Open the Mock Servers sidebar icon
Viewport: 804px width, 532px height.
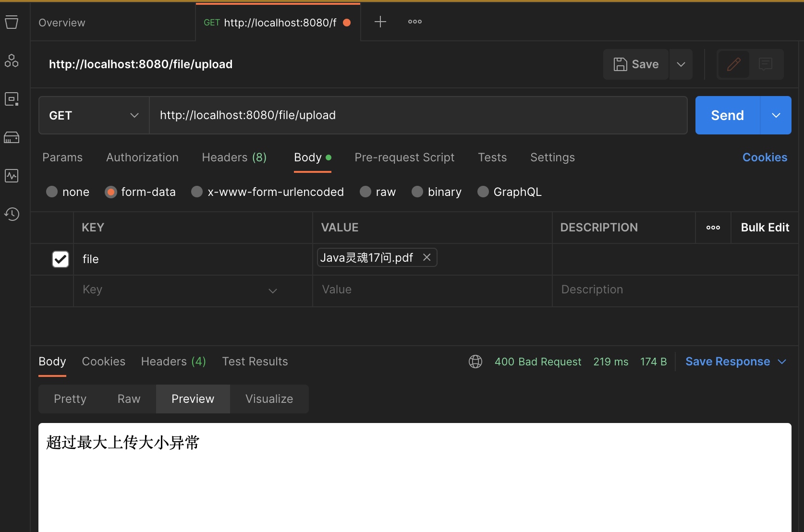12,138
